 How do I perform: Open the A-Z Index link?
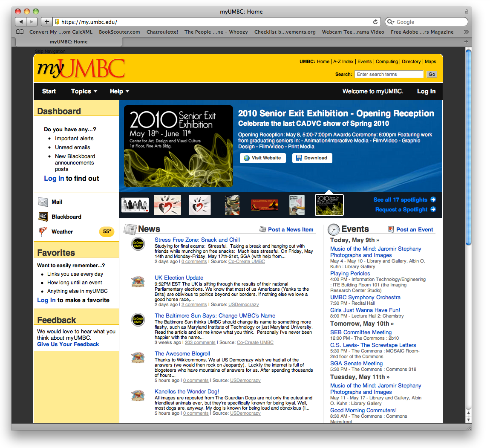click(x=343, y=61)
